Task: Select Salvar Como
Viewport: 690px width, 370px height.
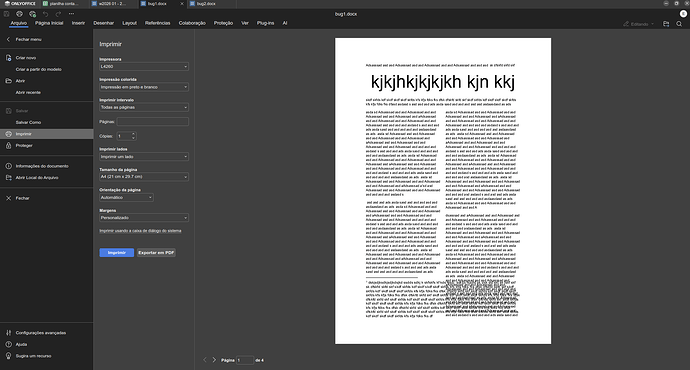Action: [28, 122]
